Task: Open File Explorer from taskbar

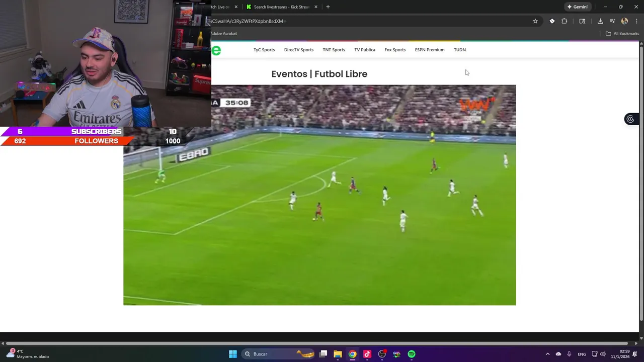Action: click(338, 354)
